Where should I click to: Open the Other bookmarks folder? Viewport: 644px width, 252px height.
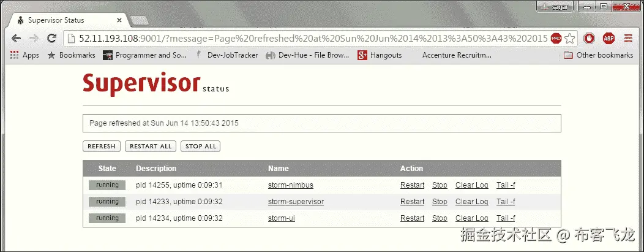point(599,55)
